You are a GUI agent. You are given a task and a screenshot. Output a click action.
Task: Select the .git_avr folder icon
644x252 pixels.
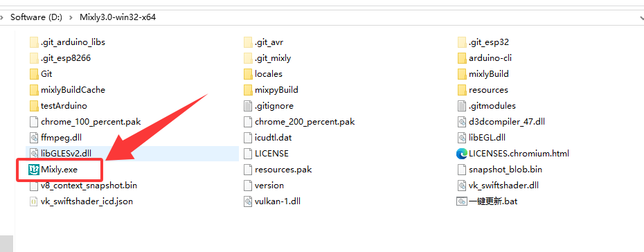(248, 42)
